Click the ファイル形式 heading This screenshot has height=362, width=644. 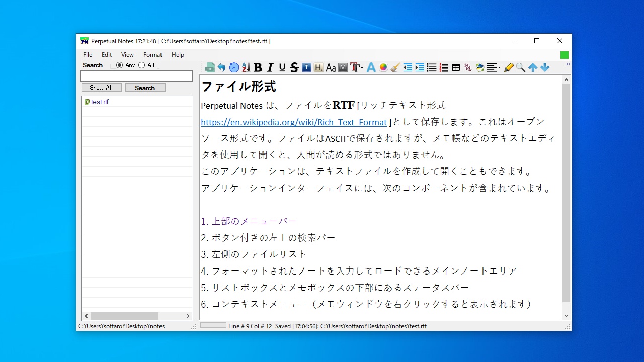[x=238, y=86]
